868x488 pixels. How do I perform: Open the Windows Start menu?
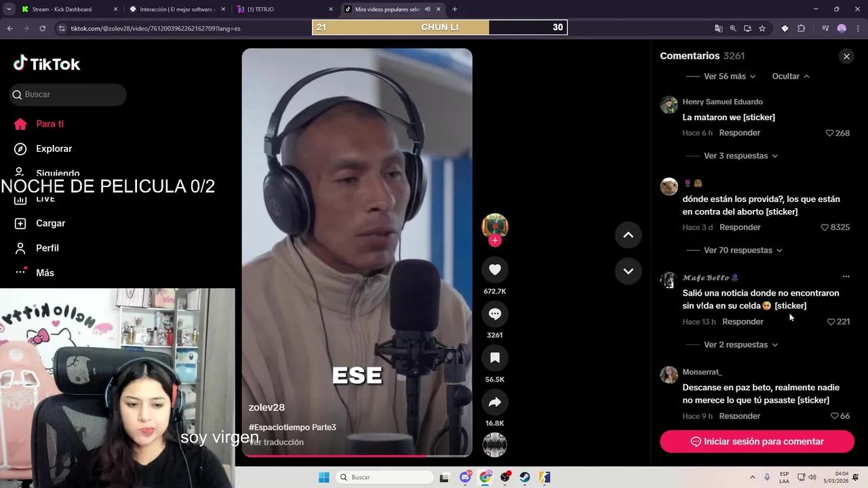[324, 477]
